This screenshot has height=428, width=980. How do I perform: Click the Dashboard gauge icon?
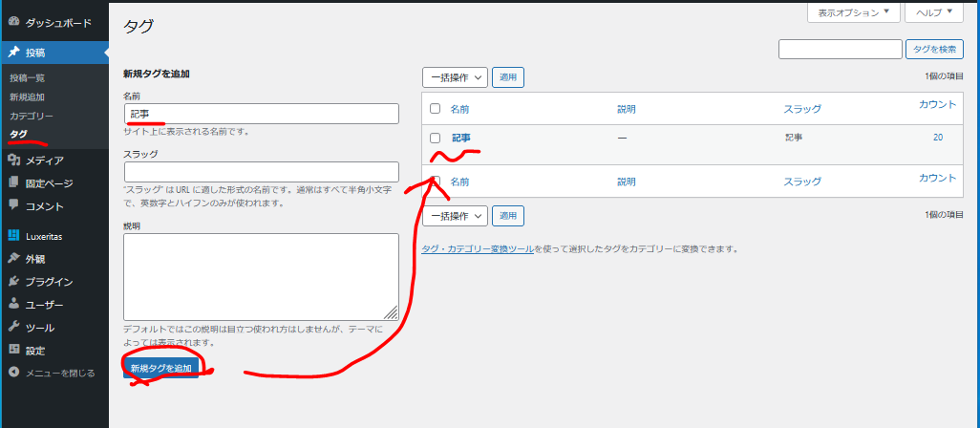13,20
